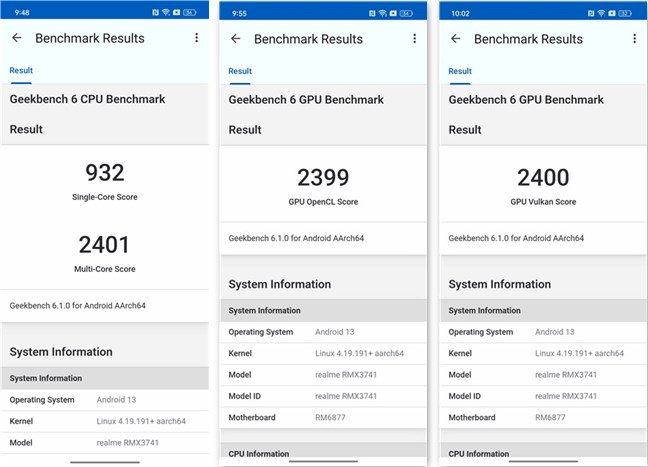Tap GPU OpenCL Score label
This screenshot has width=648, height=467.
[323, 202]
